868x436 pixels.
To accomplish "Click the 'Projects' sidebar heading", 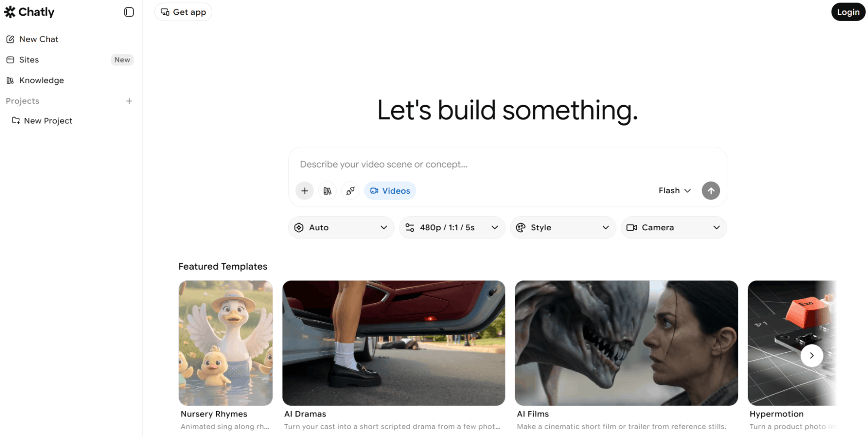I will tap(23, 101).
